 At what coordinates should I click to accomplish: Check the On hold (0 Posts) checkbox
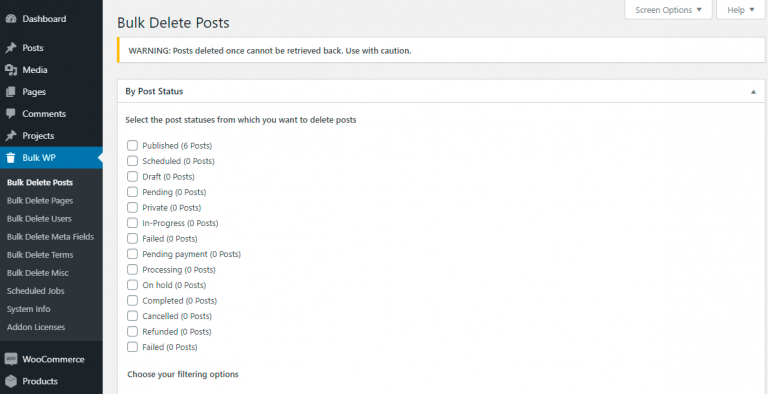click(x=132, y=285)
